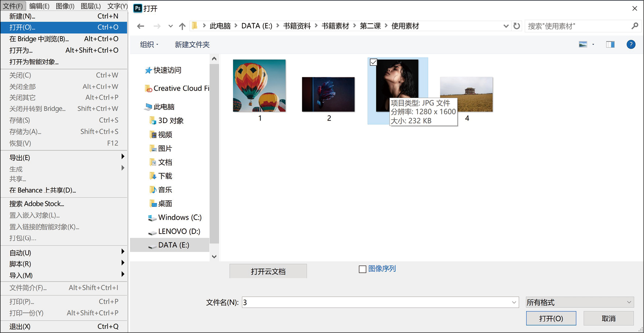Open the 图片 folder

(161, 148)
